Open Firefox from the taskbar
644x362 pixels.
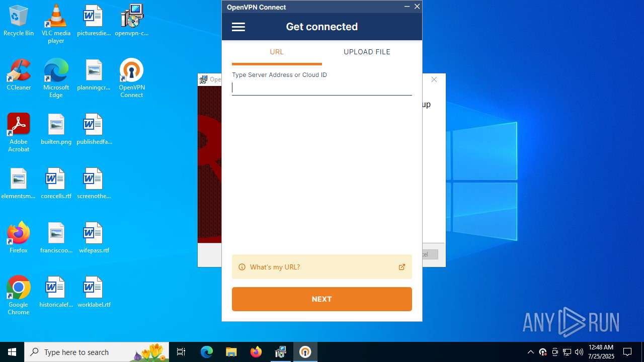click(256, 352)
